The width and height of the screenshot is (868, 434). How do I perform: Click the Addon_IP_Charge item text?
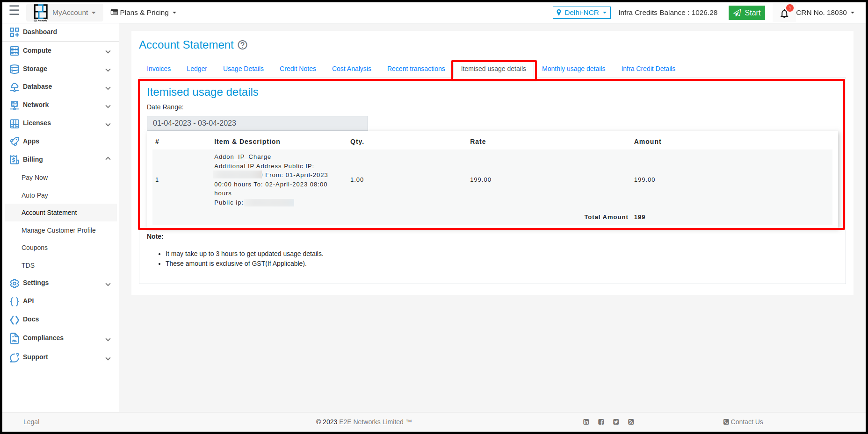pos(243,157)
